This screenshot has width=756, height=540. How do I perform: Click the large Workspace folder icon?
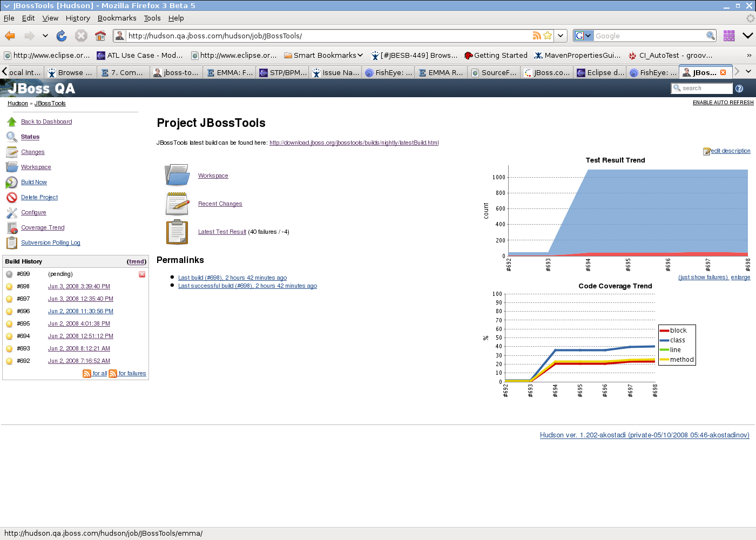point(177,175)
